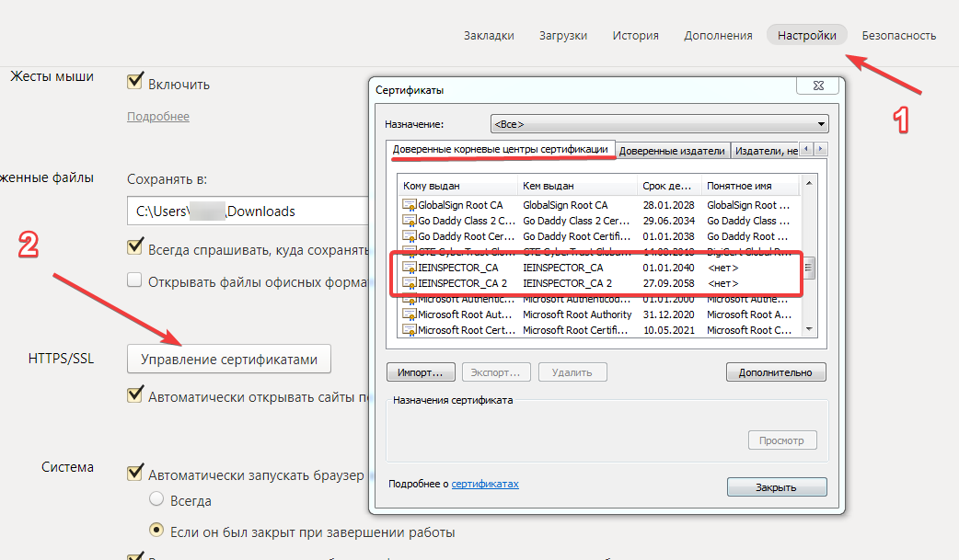This screenshot has height=560, width=959.
Task: Click the Go Daddy Class 2 certificate icon
Action: [410, 221]
